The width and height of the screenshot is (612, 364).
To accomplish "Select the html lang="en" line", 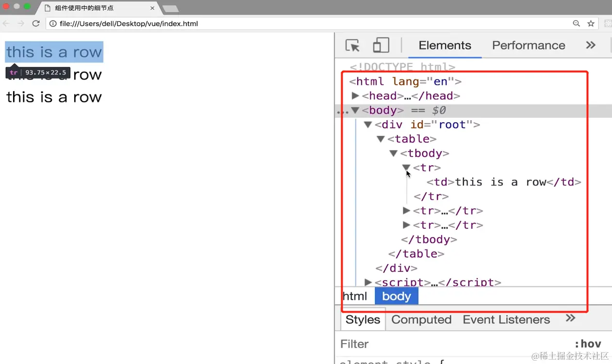I will pyautogui.click(x=405, y=81).
